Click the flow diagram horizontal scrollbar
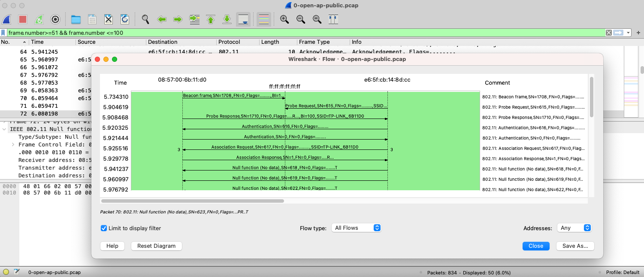Screen dimensions: 644x277 (x=192, y=201)
